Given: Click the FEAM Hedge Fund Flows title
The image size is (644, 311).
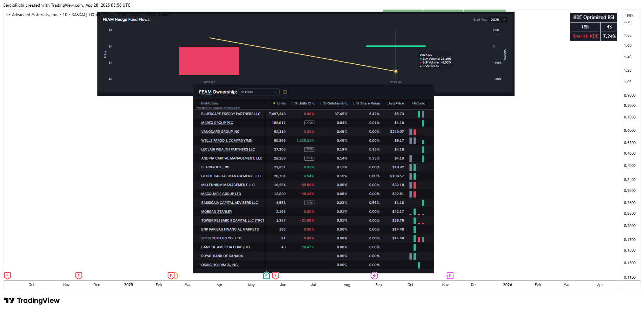Looking at the screenshot, I should (126, 20).
